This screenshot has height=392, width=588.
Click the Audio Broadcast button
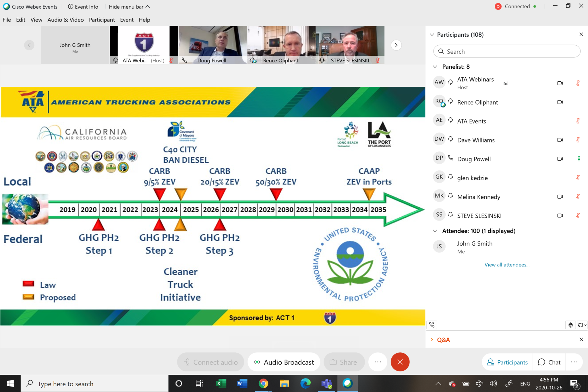click(x=284, y=362)
